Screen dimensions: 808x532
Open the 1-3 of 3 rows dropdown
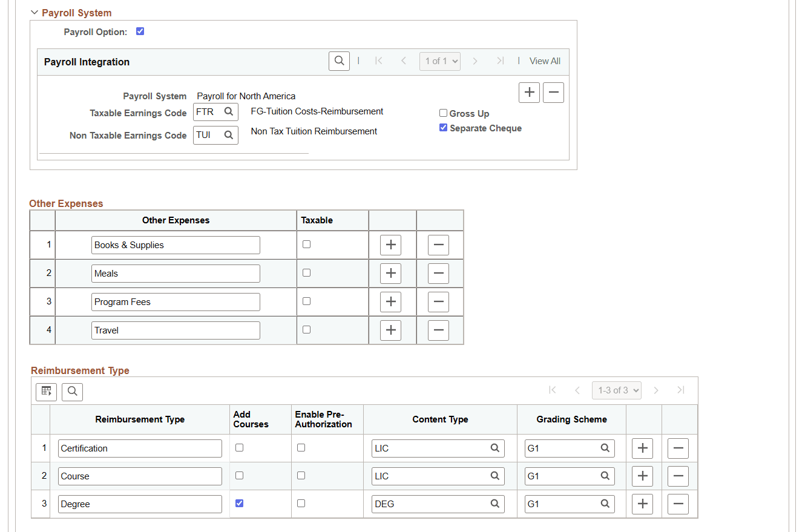pyautogui.click(x=617, y=390)
